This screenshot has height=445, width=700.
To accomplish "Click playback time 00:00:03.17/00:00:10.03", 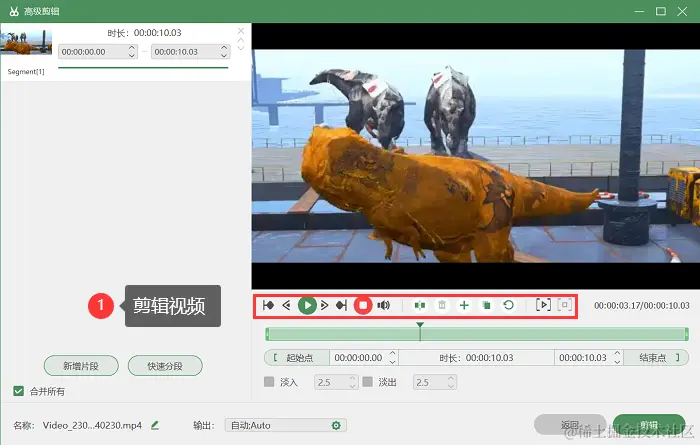I will click(x=642, y=306).
